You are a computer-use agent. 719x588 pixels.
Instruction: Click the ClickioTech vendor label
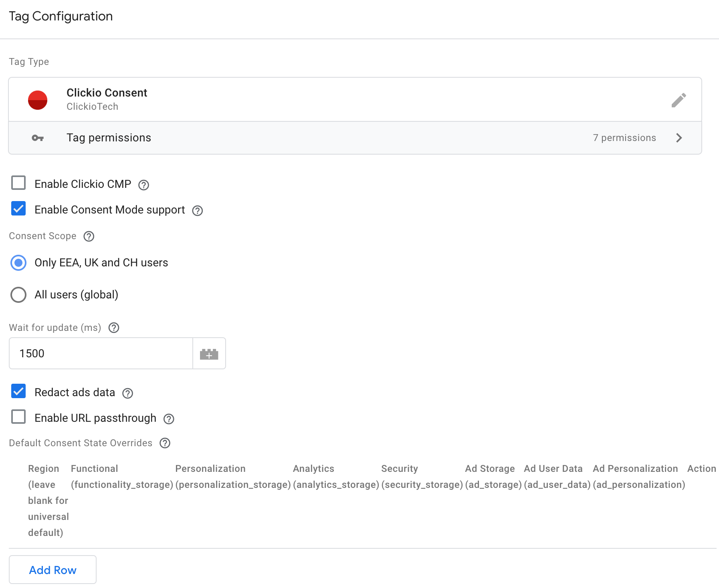pos(92,107)
